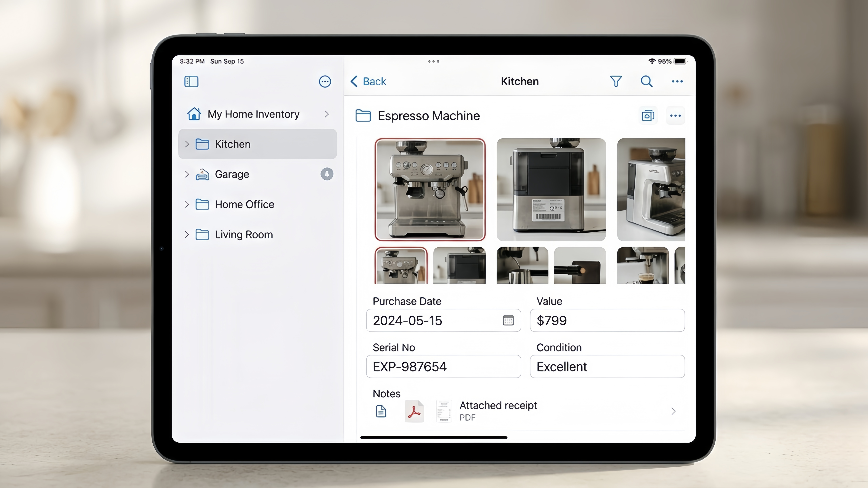The height and width of the screenshot is (488, 868).
Task: Click the Adobe PDF icon in Notes
Action: [414, 411]
